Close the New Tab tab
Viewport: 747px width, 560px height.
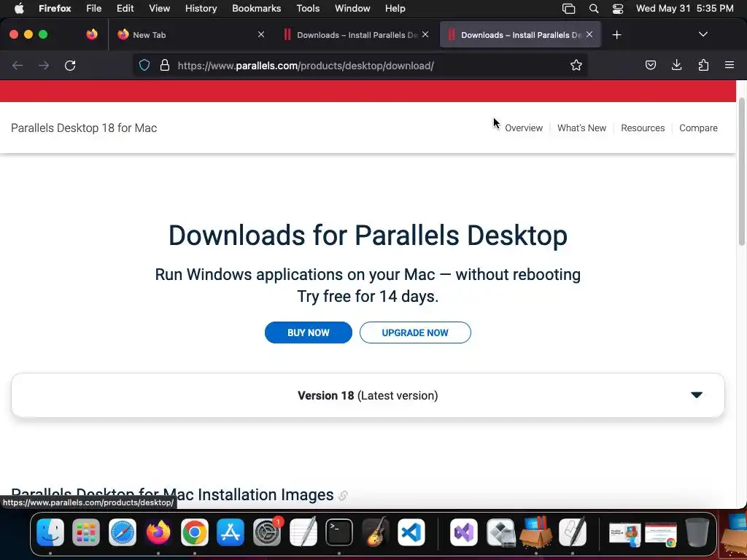click(x=261, y=34)
